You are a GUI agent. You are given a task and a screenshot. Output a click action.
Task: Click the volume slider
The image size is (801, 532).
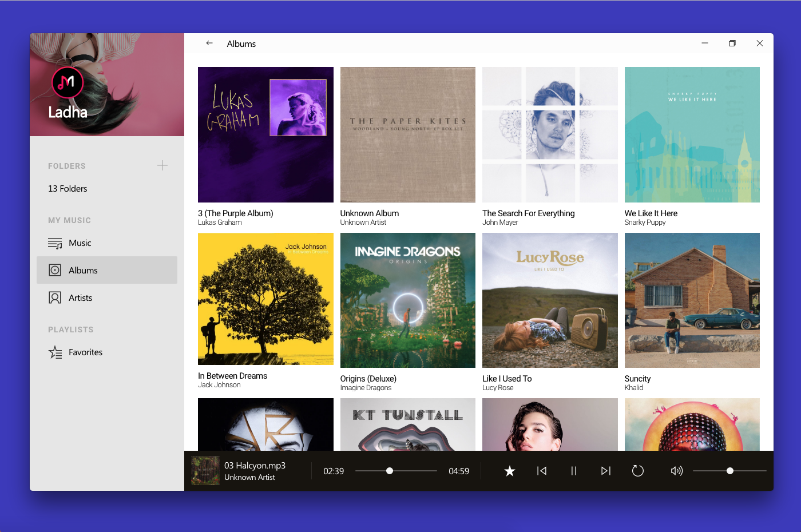tap(729, 471)
